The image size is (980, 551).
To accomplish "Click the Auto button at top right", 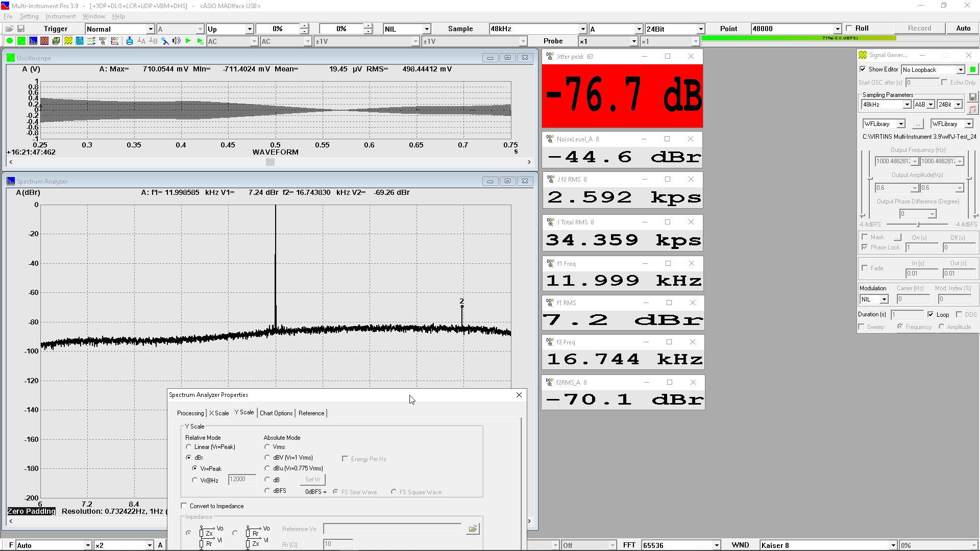I will pyautogui.click(x=963, y=29).
